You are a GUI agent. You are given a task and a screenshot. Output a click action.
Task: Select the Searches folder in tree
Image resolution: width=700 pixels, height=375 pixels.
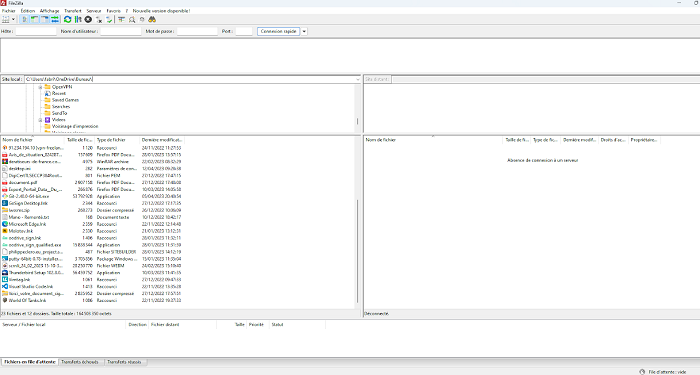61,107
